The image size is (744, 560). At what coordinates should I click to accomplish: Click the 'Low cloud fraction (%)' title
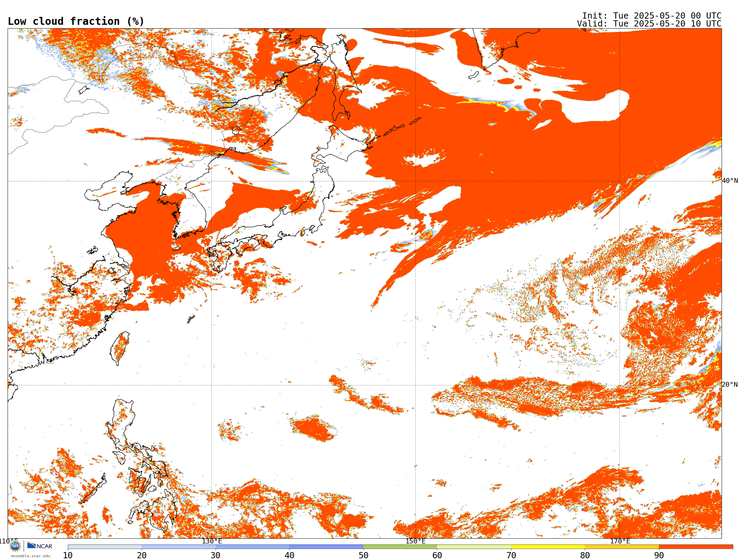tap(76, 21)
